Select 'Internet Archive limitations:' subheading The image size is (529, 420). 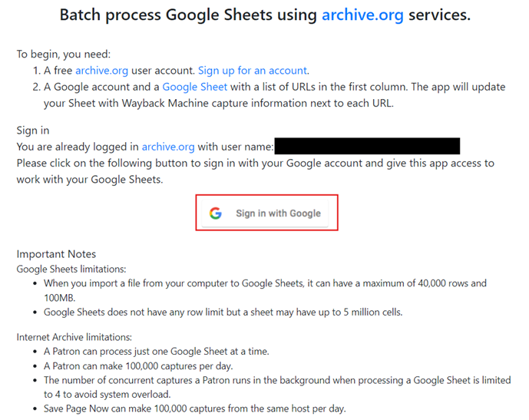[74, 337]
